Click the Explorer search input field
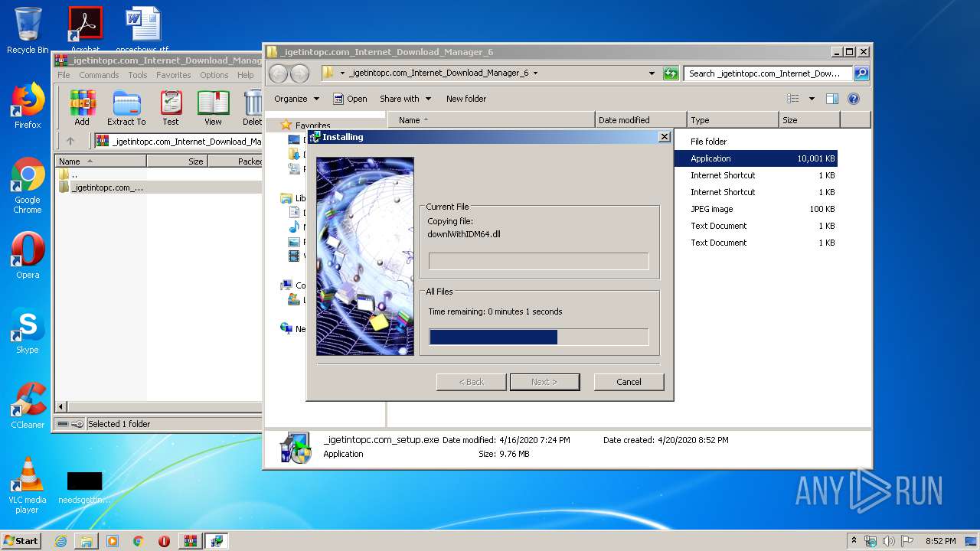The width and height of the screenshot is (980, 551). coord(768,73)
